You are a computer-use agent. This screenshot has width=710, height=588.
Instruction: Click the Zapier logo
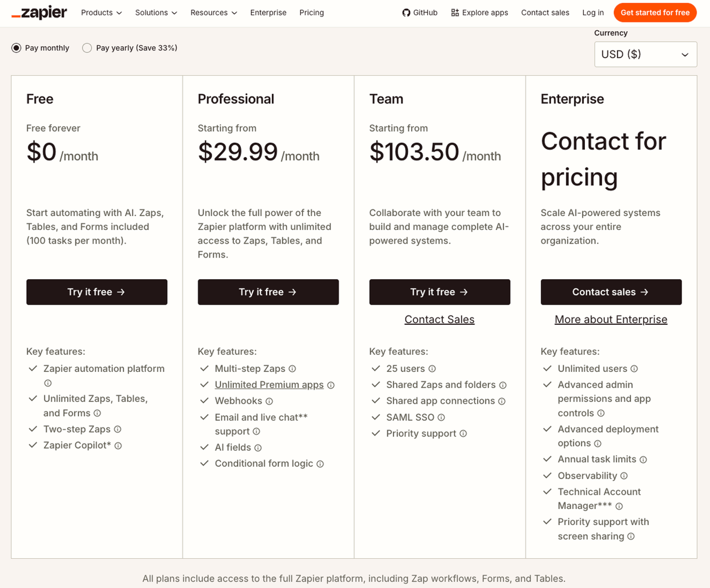point(39,12)
